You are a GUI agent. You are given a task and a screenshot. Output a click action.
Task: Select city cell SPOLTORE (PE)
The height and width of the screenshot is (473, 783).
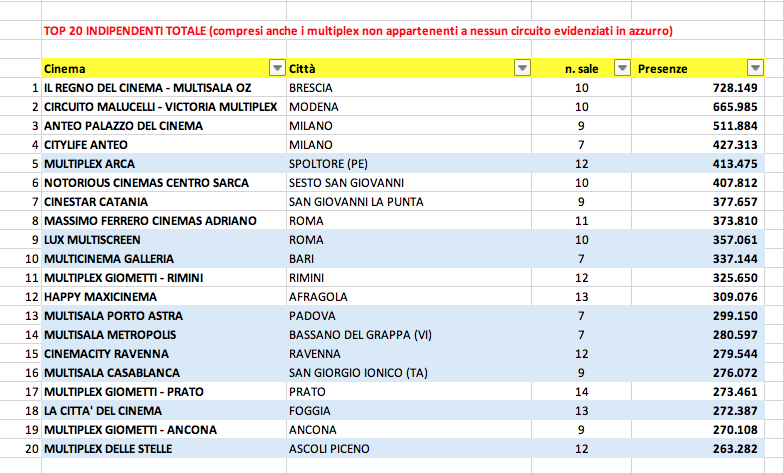409,164
